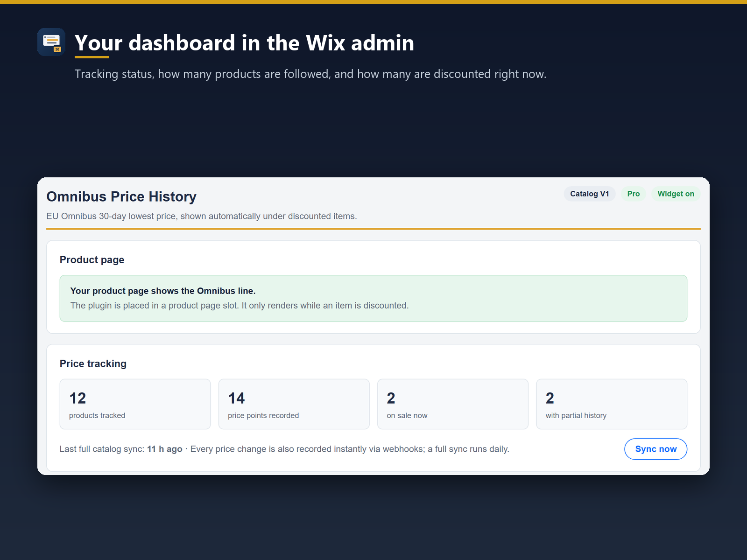The height and width of the screenshot is (560, 747).
Task: Click the Omnibus app logo icon
Action: [x=51, y=42]
